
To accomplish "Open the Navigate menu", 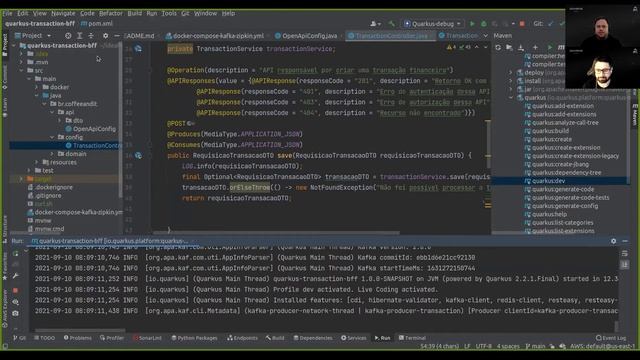I will point(63,13).
